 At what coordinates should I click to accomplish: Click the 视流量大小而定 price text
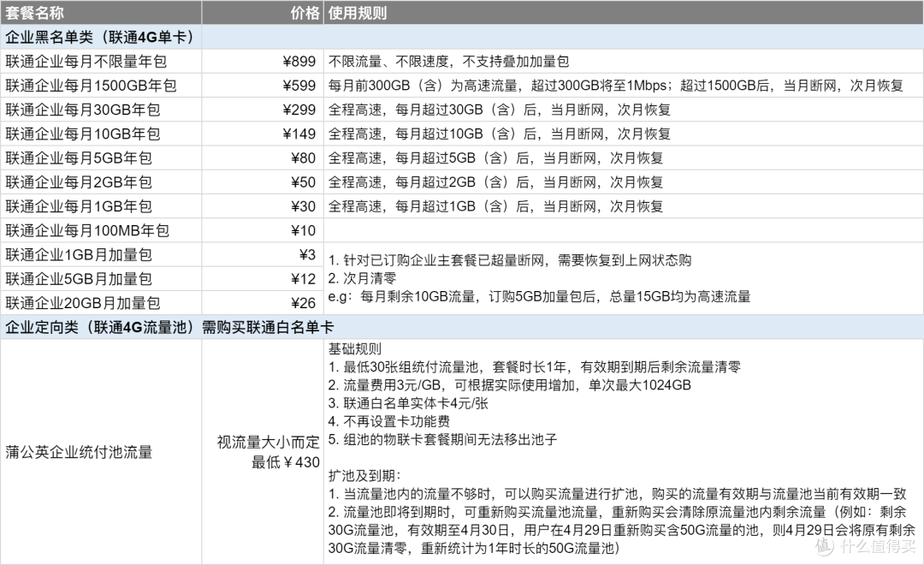(268, 443)
